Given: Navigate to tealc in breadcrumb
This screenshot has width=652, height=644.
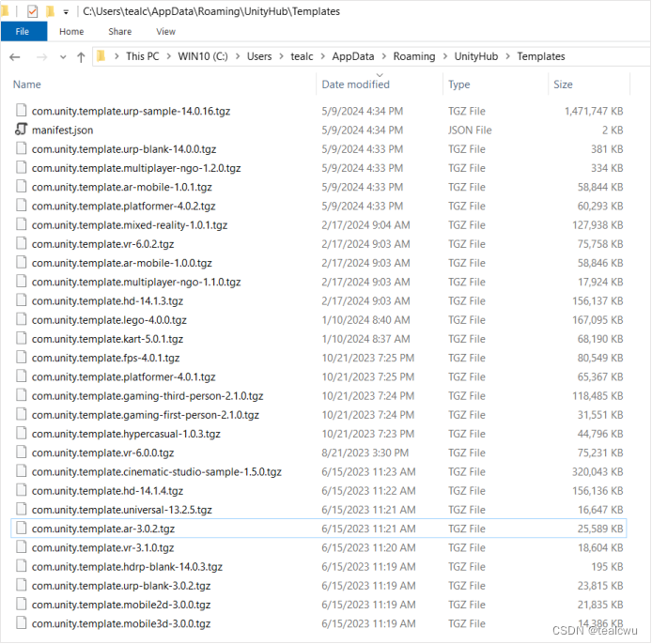Looking at the screenshot, I should point(302,56).
